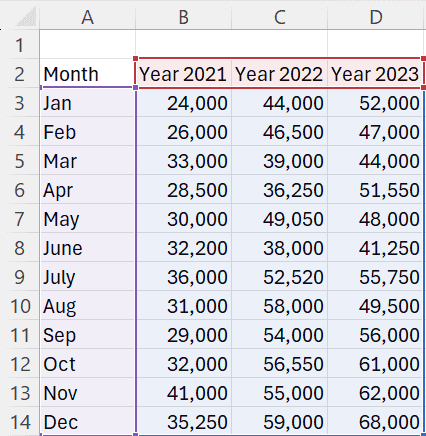Image resolution: width=426 pixels, height=436 pixels.
Task: Click 44,000 in Year 2023 column
Action: [376, 161]
